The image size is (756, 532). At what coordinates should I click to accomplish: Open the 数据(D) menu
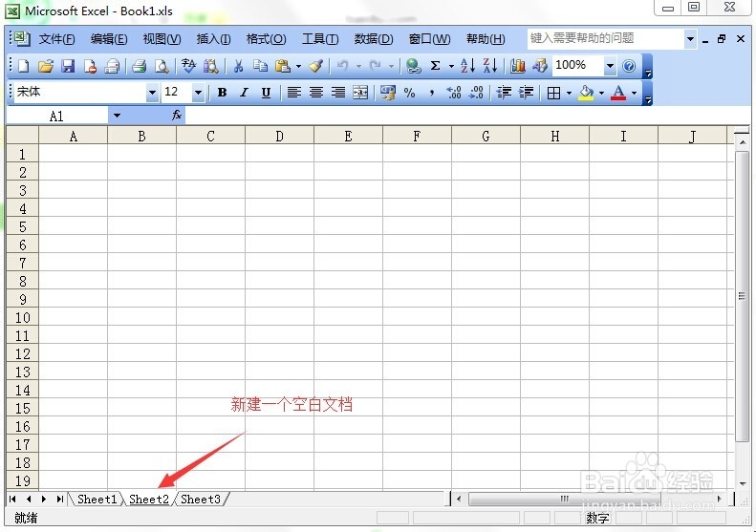374,39
